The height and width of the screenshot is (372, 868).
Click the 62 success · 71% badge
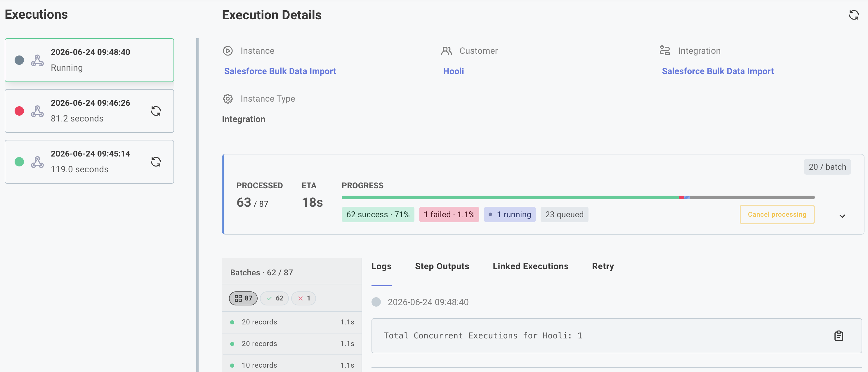click(x=378, y=214)
